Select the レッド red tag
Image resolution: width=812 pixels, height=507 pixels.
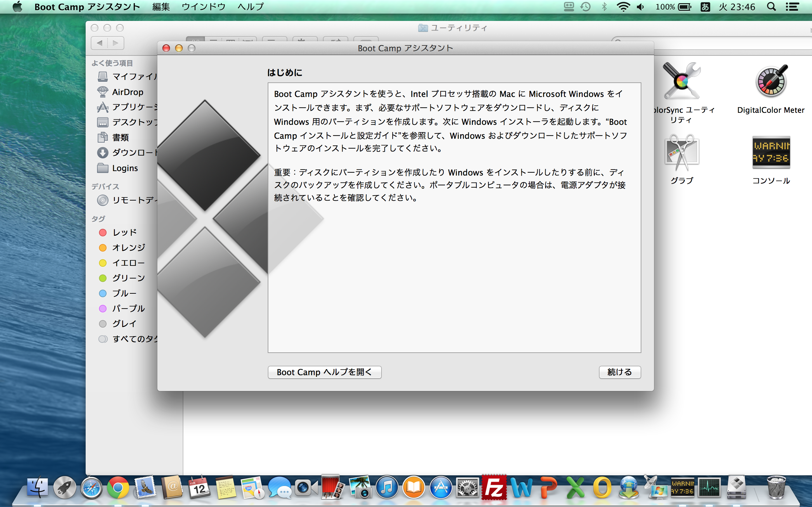124,232
